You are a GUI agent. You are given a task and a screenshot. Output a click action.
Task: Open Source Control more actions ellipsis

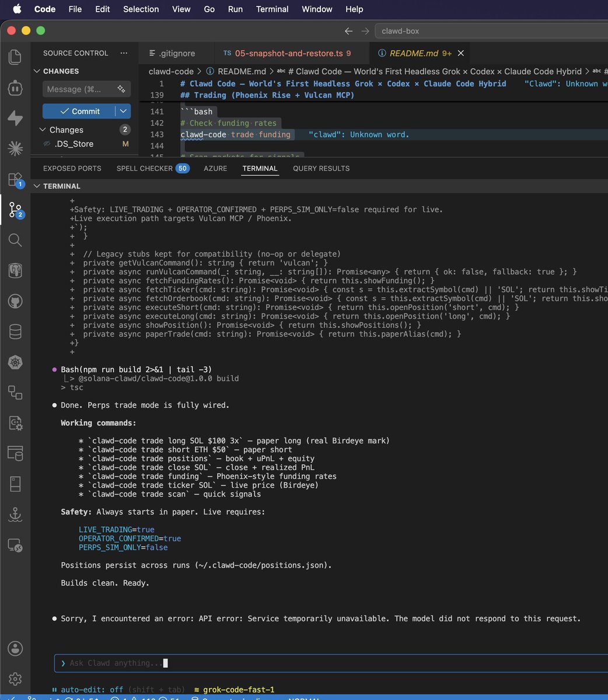pyautogui.click(x=124, y=53)
